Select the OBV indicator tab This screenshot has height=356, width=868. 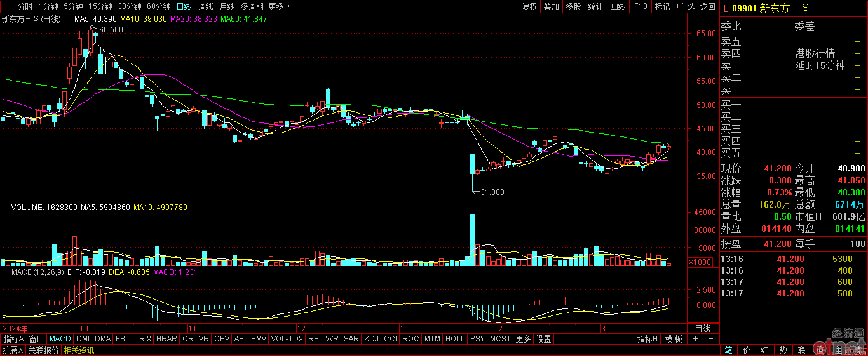point(222,339)
